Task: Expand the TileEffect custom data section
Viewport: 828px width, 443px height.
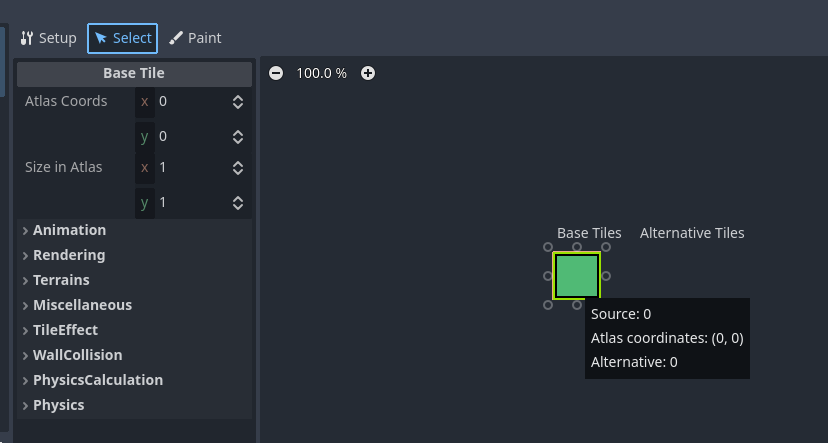Action: (65, 330)
